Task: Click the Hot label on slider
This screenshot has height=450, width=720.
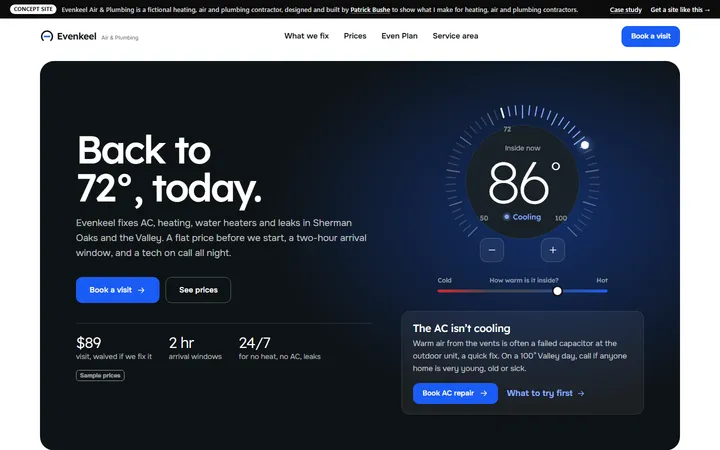Action: coord(602,280)
